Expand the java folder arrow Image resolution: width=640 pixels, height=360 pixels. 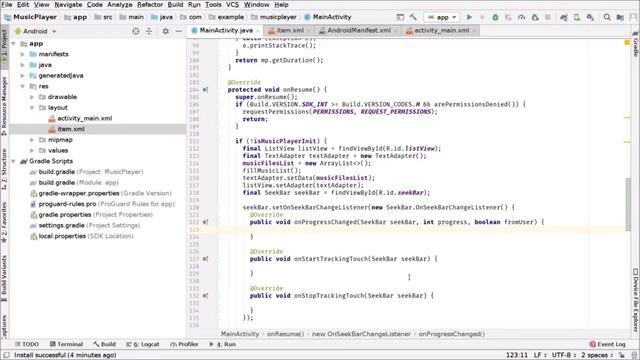(x=22, y=65)
